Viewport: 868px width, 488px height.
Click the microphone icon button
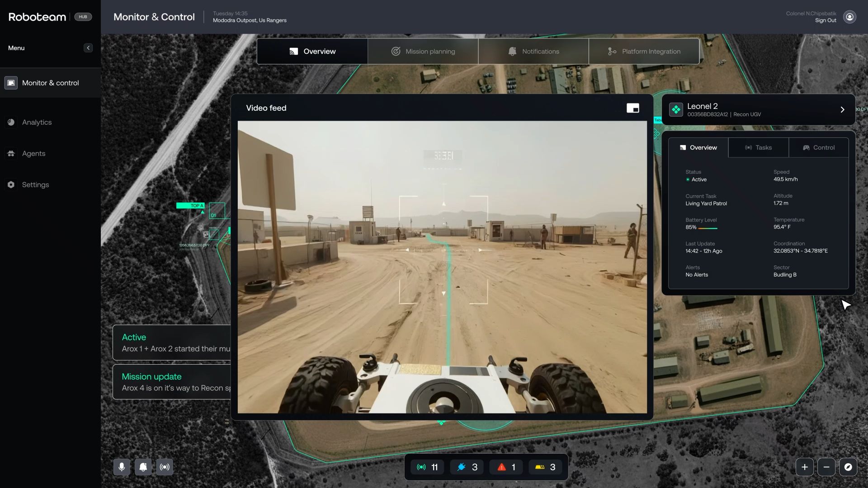122,467
